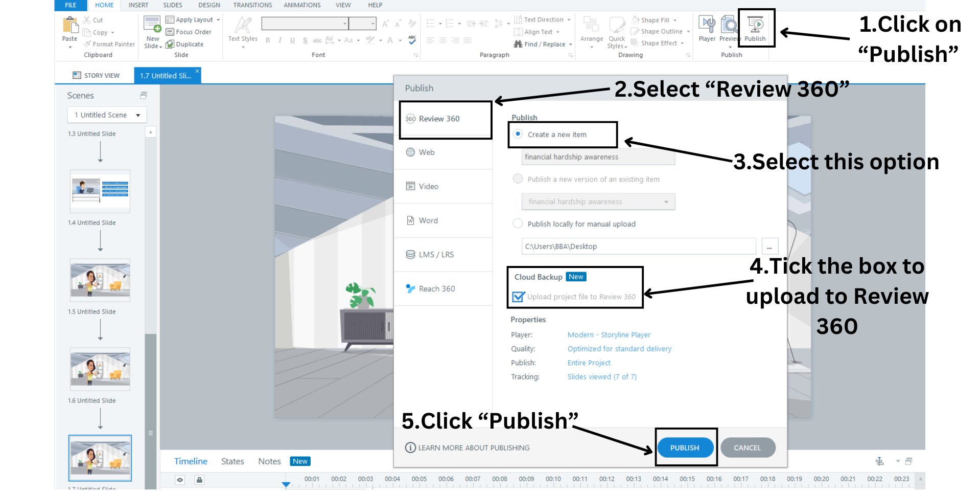Open the 1 Untitled Scene dropdown

pyautogui.click(x=107, y=115)
